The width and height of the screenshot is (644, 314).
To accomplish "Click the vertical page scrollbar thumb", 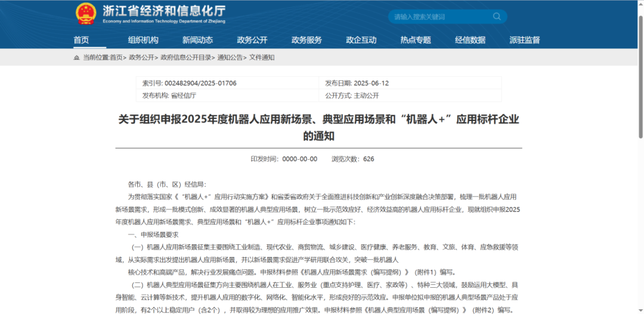I will coord(640,77).
